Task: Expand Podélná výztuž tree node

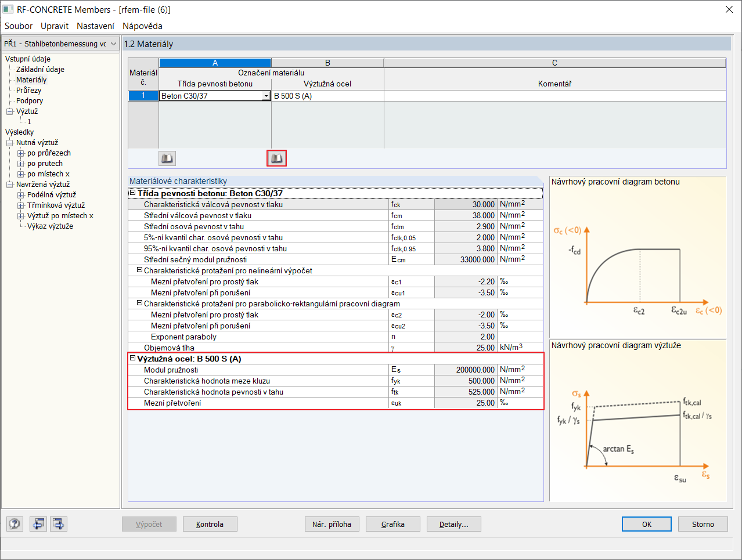Action: (x=20, y=195)
